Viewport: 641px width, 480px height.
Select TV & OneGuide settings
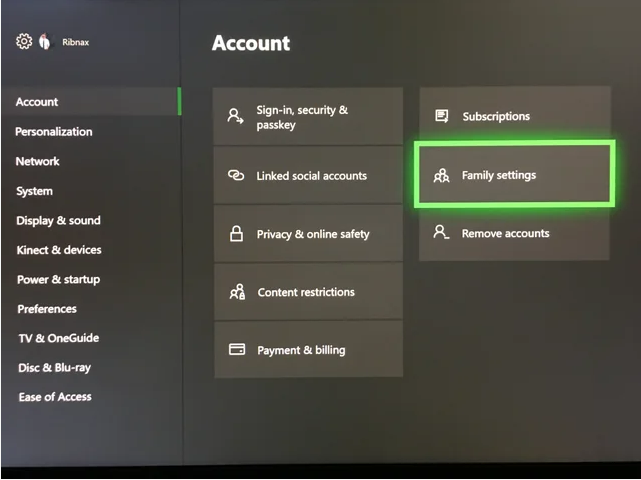[x=58, y=338]
